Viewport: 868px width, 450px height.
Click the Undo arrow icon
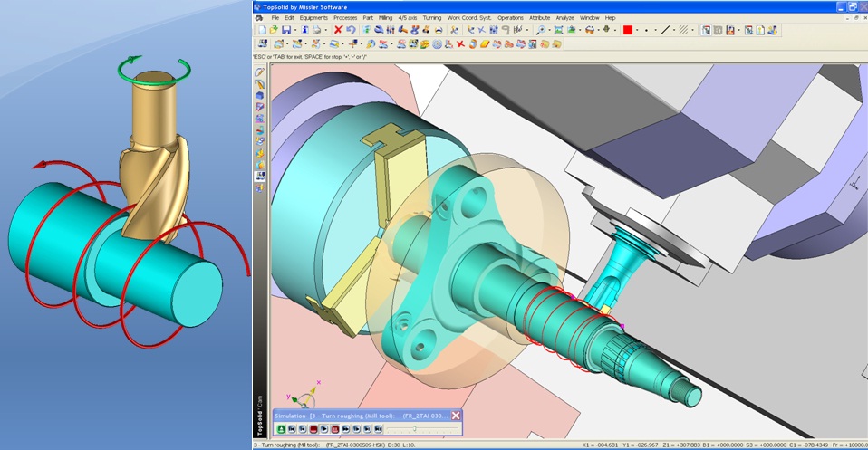351,30
